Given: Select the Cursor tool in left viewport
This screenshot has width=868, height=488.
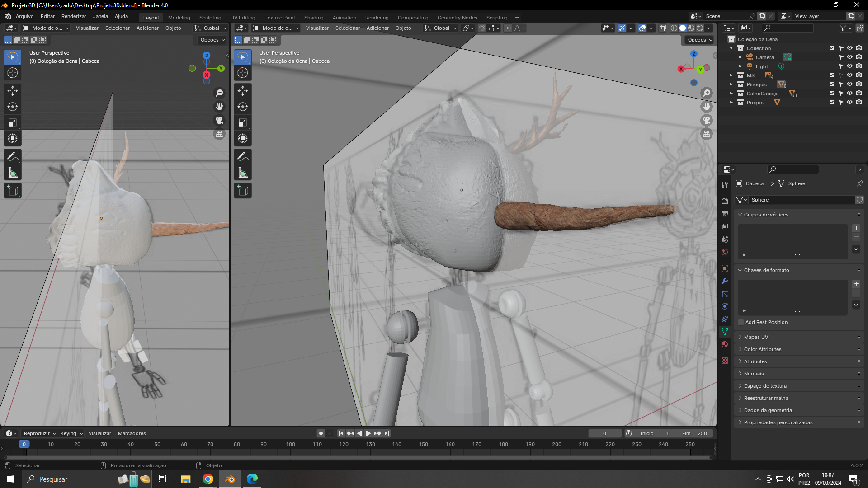Looking at the screenshot, I should [x=13, y=73].
